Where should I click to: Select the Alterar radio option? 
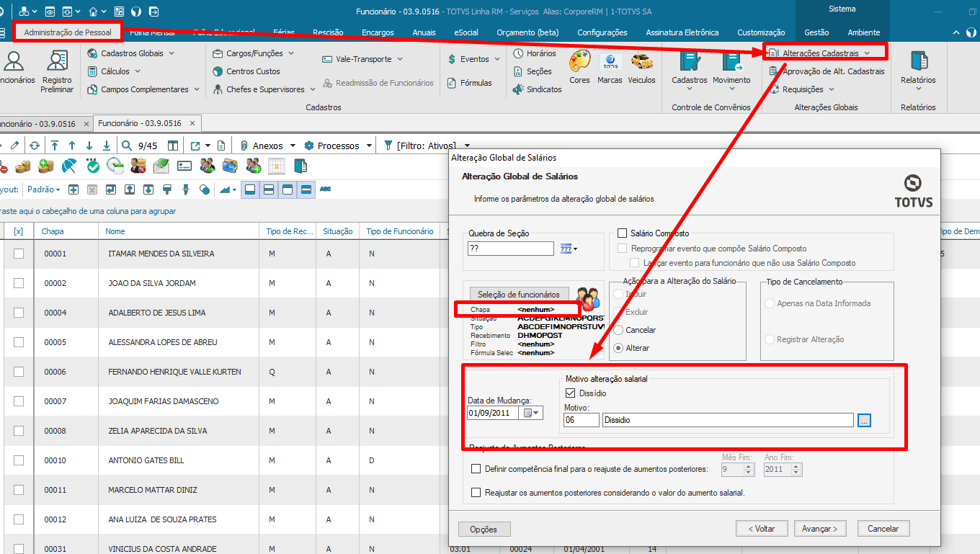(x=618, y=348)
